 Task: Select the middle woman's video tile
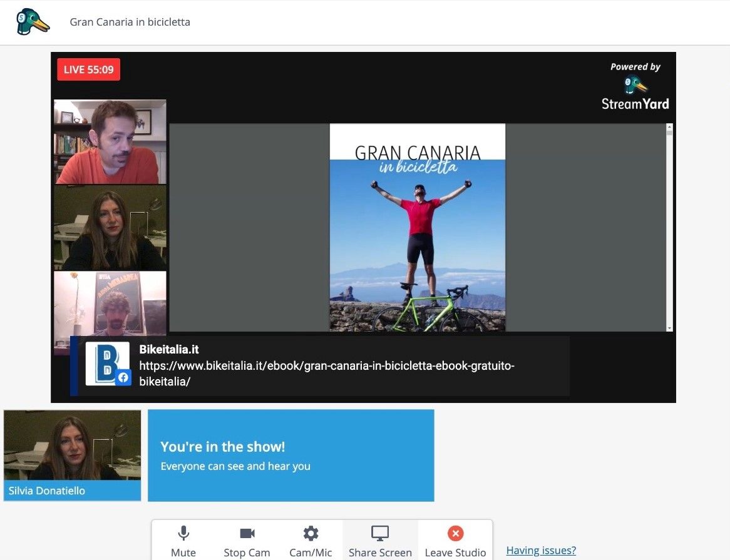110,228
